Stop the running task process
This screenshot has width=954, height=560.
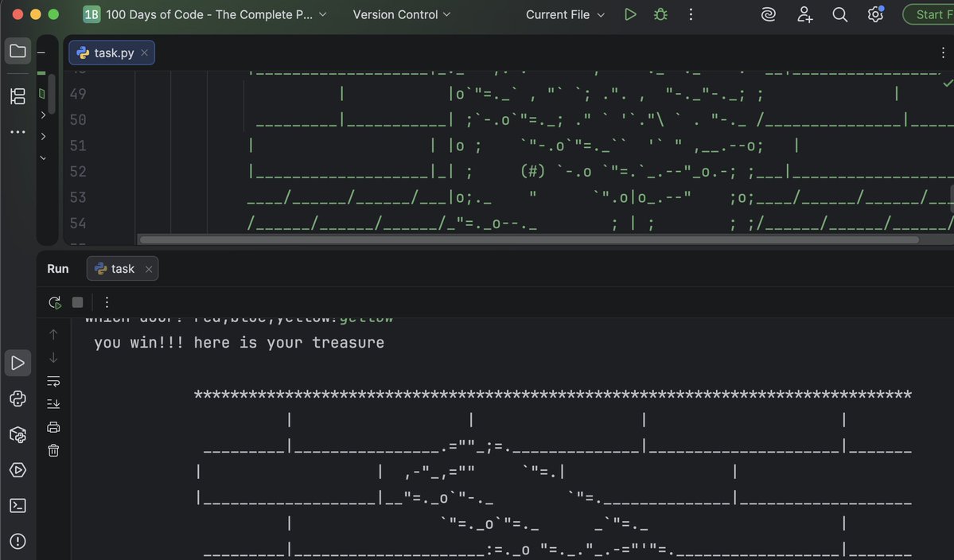pyautogui.click(x=77, y=302)
